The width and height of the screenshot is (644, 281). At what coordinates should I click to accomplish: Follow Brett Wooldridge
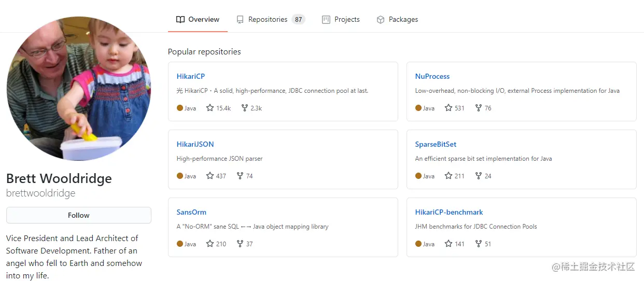[x=79, y=215]
